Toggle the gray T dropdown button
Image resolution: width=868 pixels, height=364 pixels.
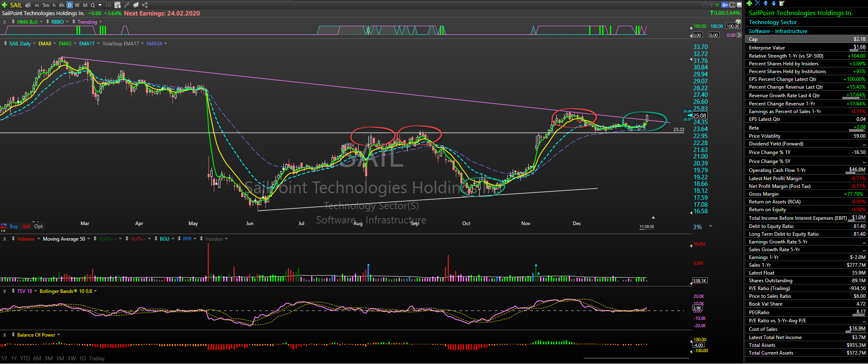click(x=732, y=5)
